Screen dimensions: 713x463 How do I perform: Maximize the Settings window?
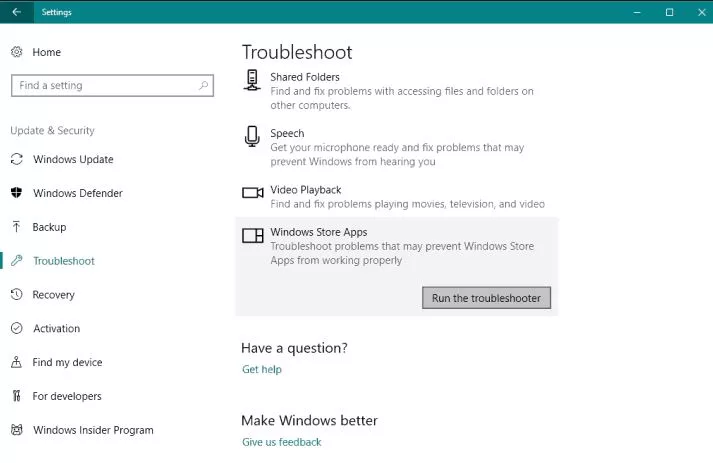coord(669,12)
